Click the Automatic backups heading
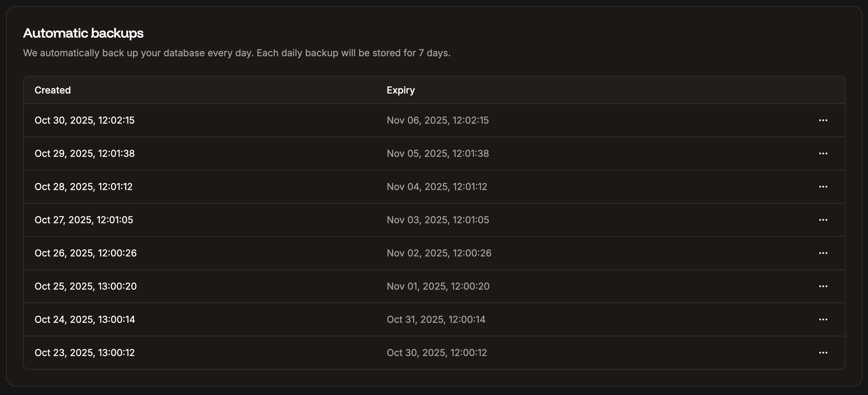Image resolution: width=868 pixels, height=395 pixels. tap(83, 33)
